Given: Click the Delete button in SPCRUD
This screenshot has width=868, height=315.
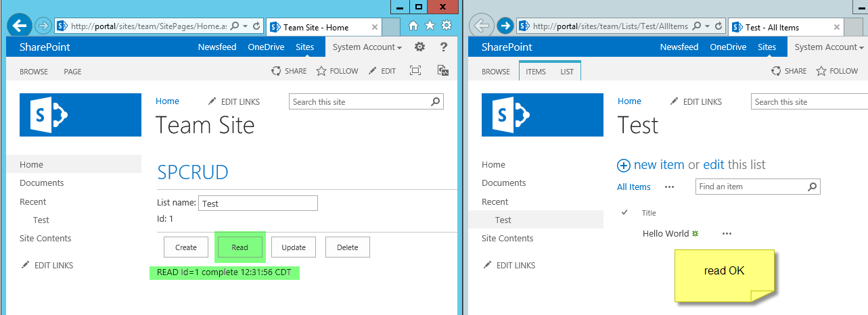Looking at the screenshot, I should (348, 247).
